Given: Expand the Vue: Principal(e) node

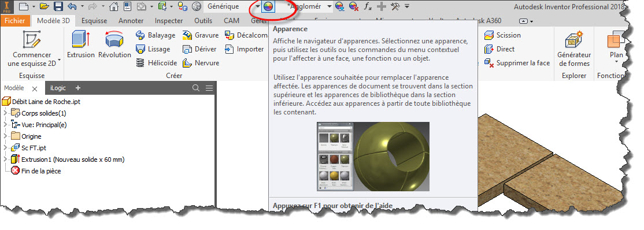Looking at the screenshot, I should tap(5, 124).
